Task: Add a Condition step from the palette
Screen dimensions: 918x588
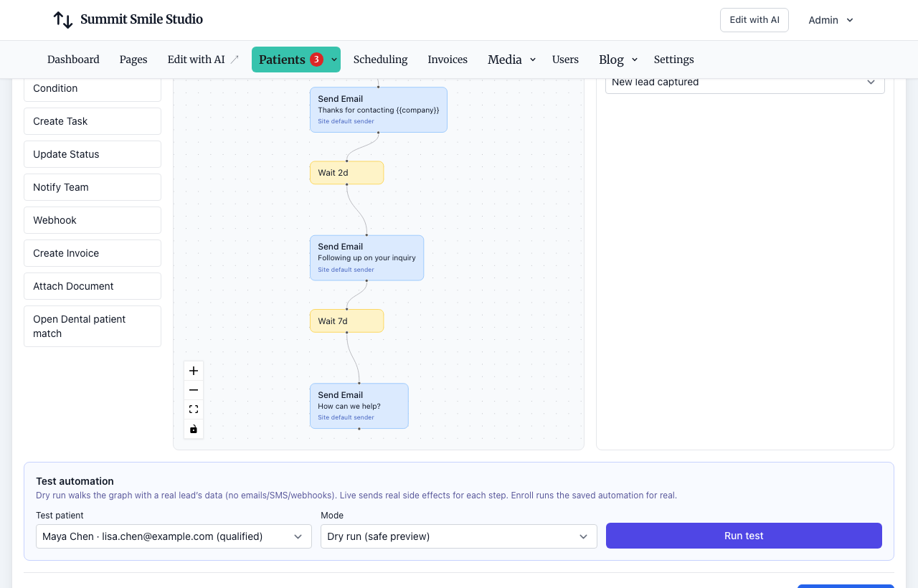Action: (93, 88)
